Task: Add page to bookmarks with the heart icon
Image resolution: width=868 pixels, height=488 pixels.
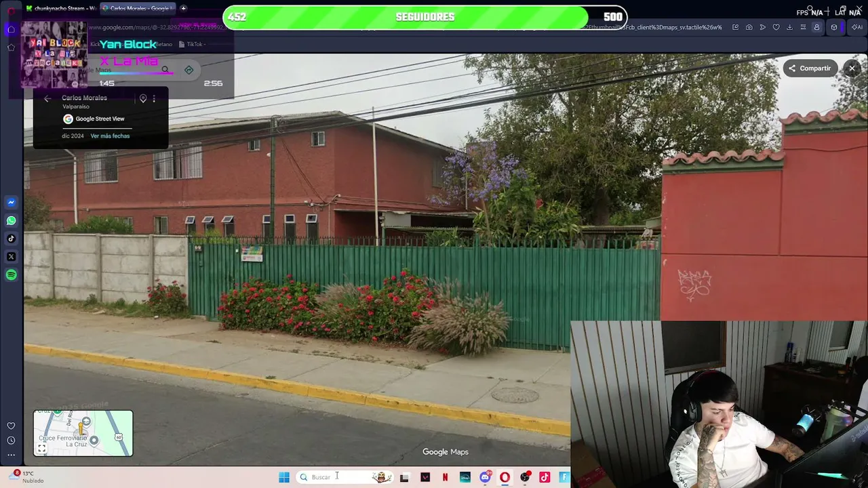Action: (776, 27)
